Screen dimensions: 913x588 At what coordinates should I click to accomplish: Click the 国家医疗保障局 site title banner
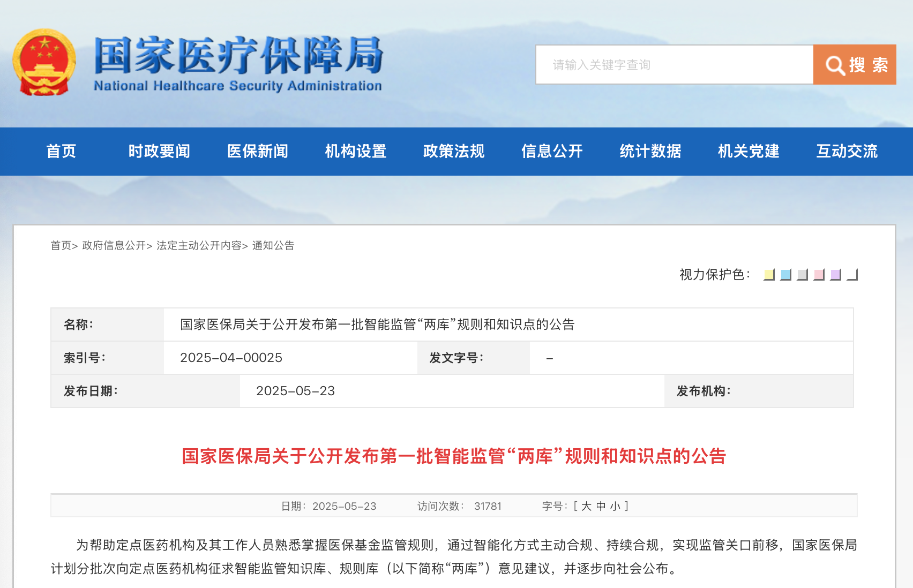(x=238, y=56)
